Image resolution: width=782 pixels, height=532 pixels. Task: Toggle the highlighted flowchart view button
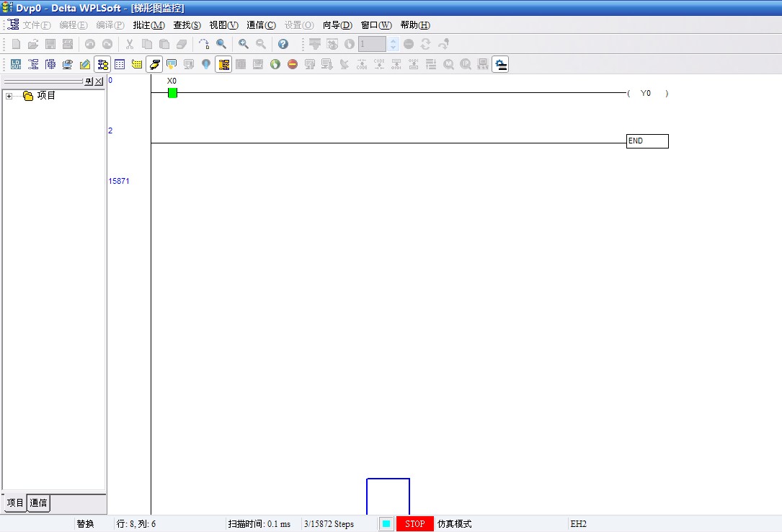click(102, 64)
